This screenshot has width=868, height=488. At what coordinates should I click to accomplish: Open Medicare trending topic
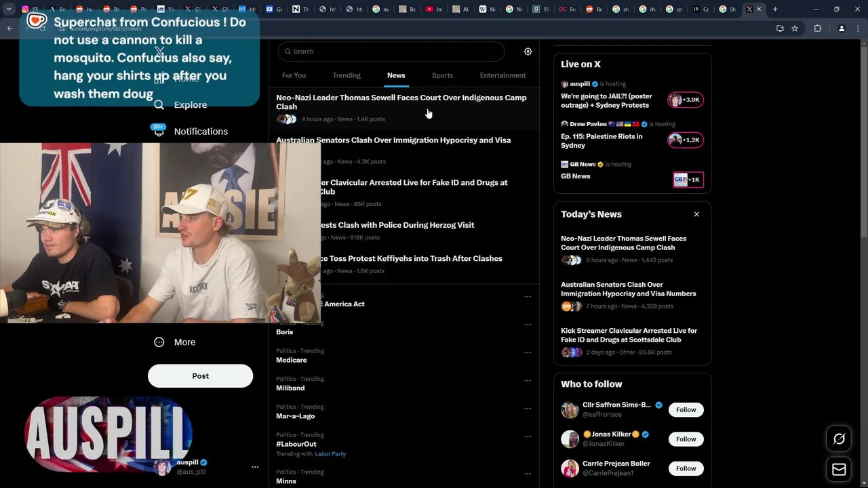point(291,360)
